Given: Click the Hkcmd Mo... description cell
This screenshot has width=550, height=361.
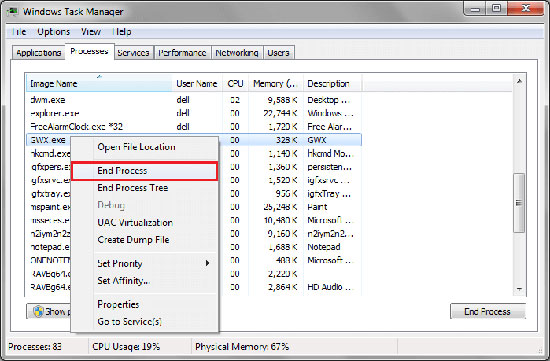Looking at the screenshot, I should (x=330, y=153).
